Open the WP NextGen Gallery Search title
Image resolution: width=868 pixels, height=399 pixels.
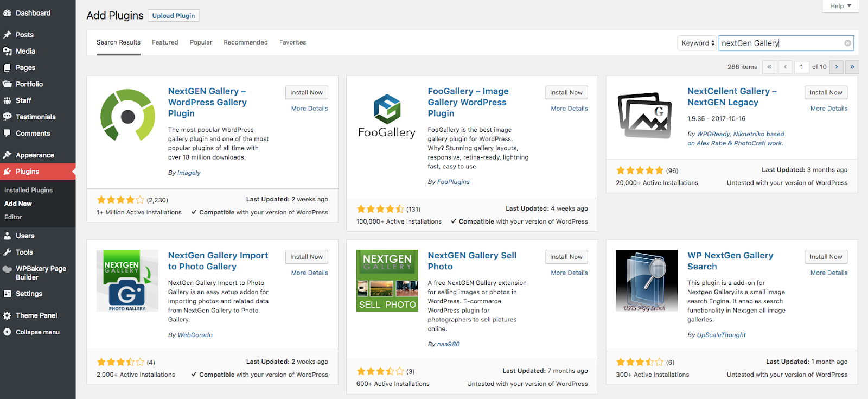(730, 261)
